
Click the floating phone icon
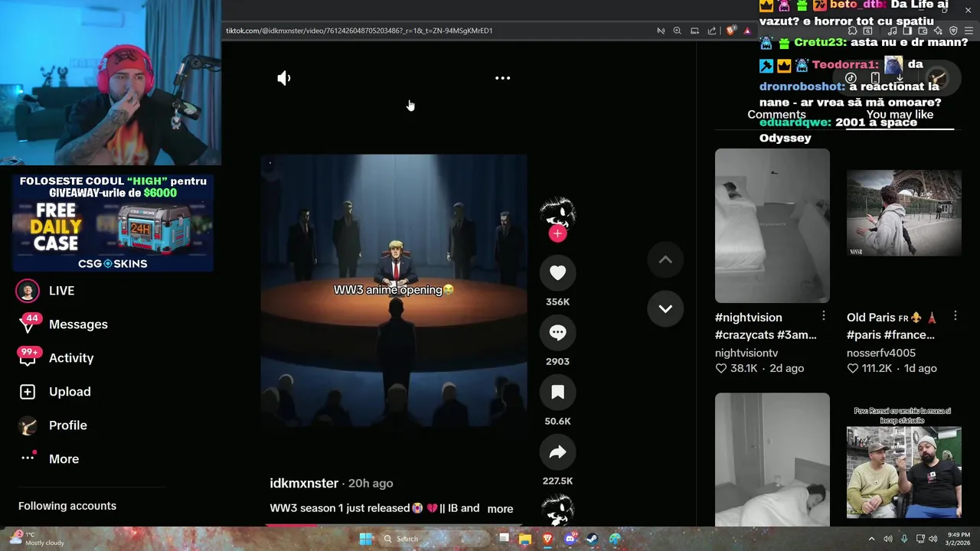point(875,78)
